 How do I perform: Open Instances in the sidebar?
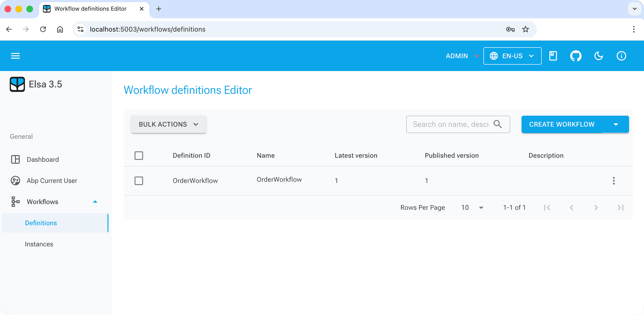coord(39,244)
